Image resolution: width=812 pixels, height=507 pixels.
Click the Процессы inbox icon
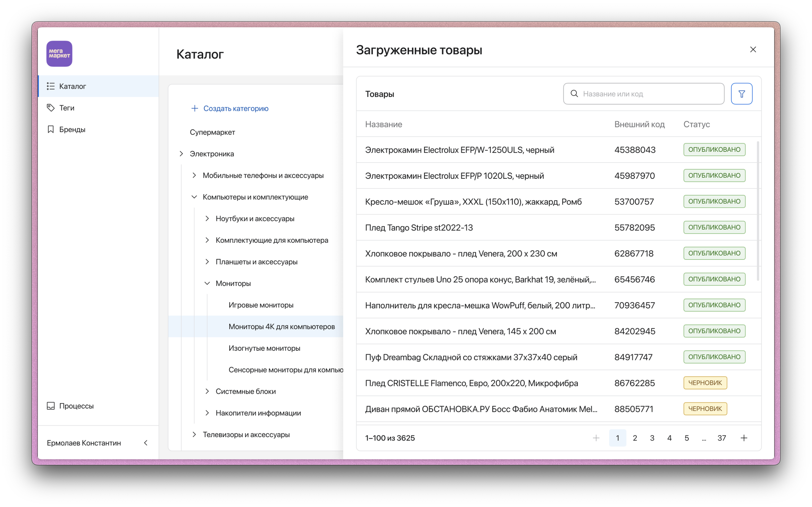pos(51,406)
